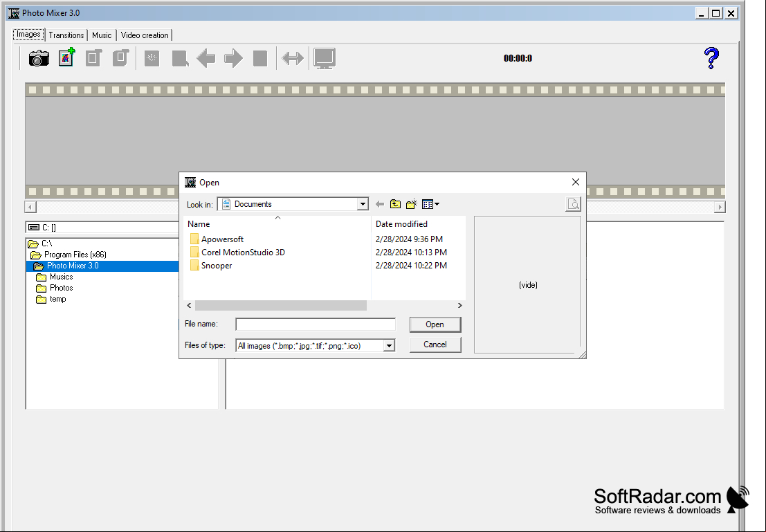Screen dimensions: 766x532
Task: Click the Open button in the dialog
Action: click(x=435, y=324)
